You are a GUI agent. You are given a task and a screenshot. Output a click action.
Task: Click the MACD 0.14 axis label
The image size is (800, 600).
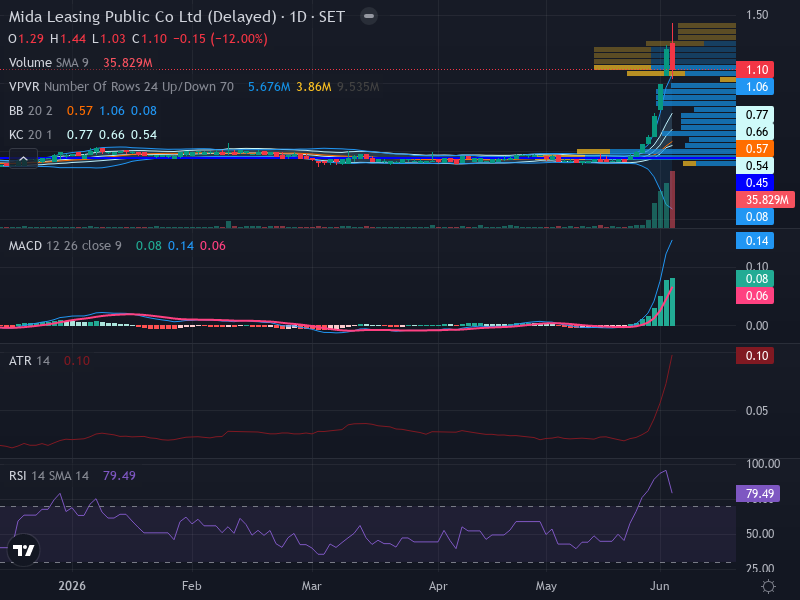755,241
